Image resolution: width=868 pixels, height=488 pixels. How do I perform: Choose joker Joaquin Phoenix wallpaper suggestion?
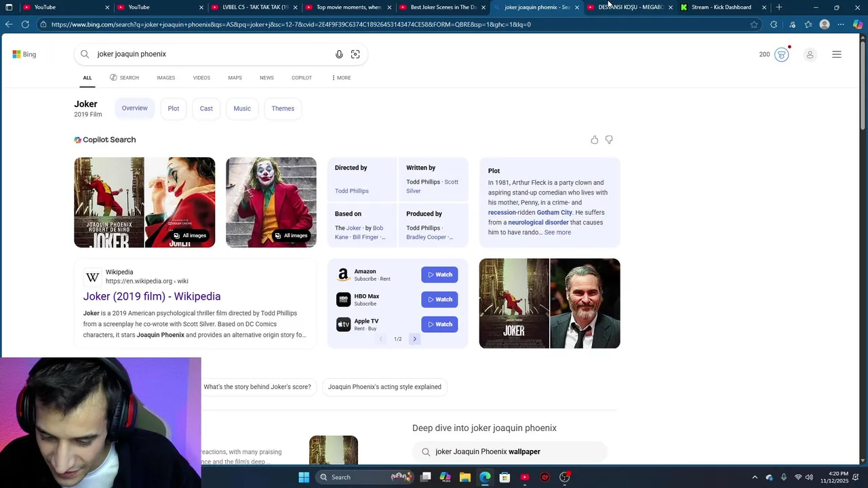(x=510, y=451)
